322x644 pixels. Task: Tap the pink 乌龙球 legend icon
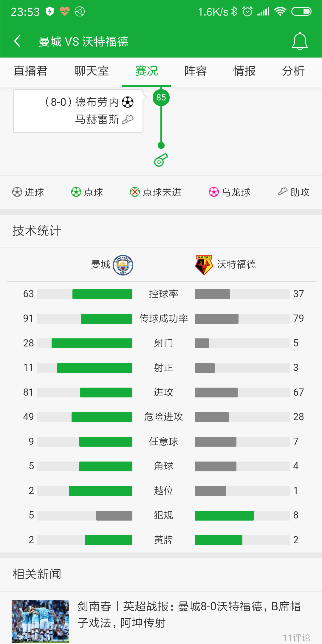[x=214, y=192]
